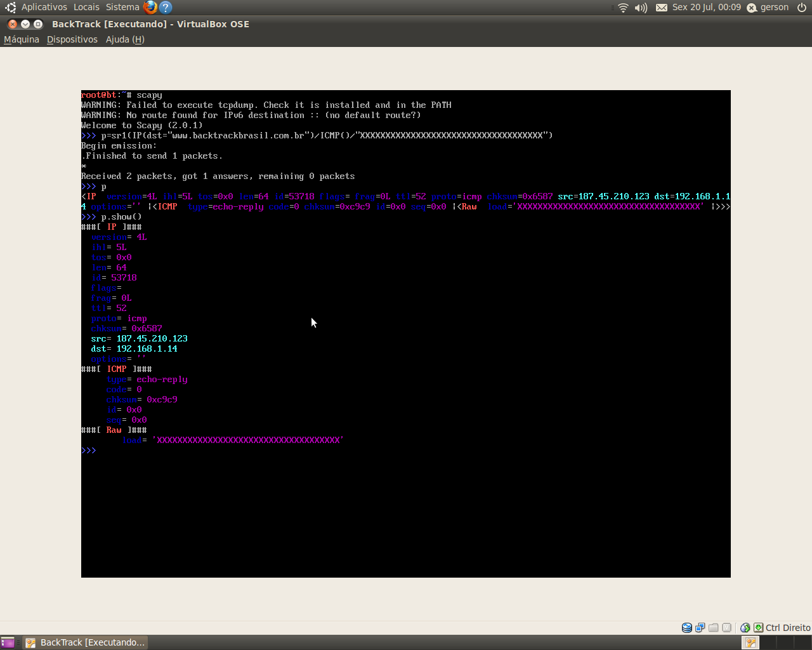This screenshot has height=650, width=812.
Task: Click the mouse integration status icon
Action: click(x=745, y=628)
